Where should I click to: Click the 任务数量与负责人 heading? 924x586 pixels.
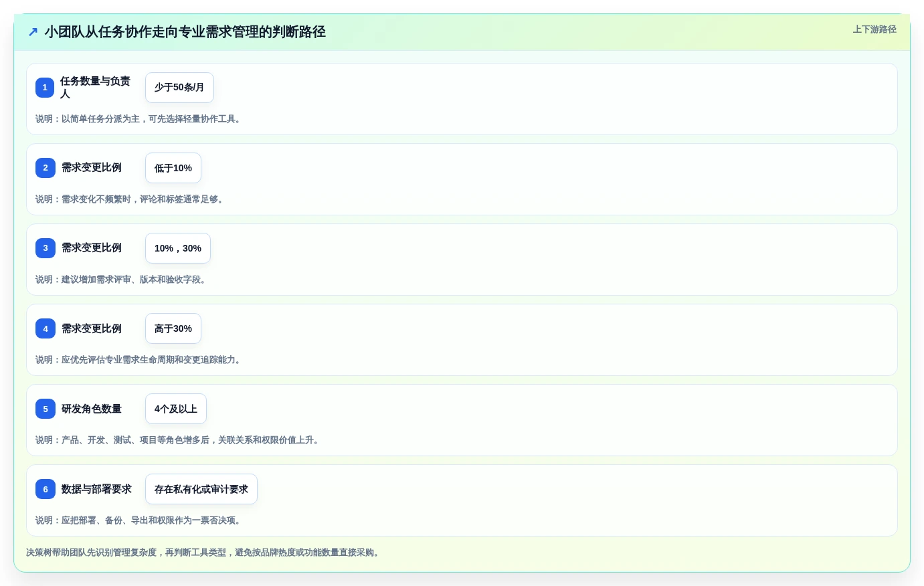96,88
